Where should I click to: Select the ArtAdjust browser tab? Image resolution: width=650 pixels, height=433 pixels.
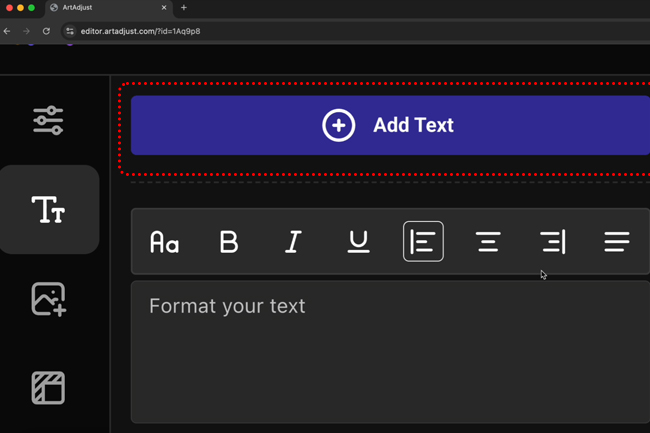pos(109,7)
